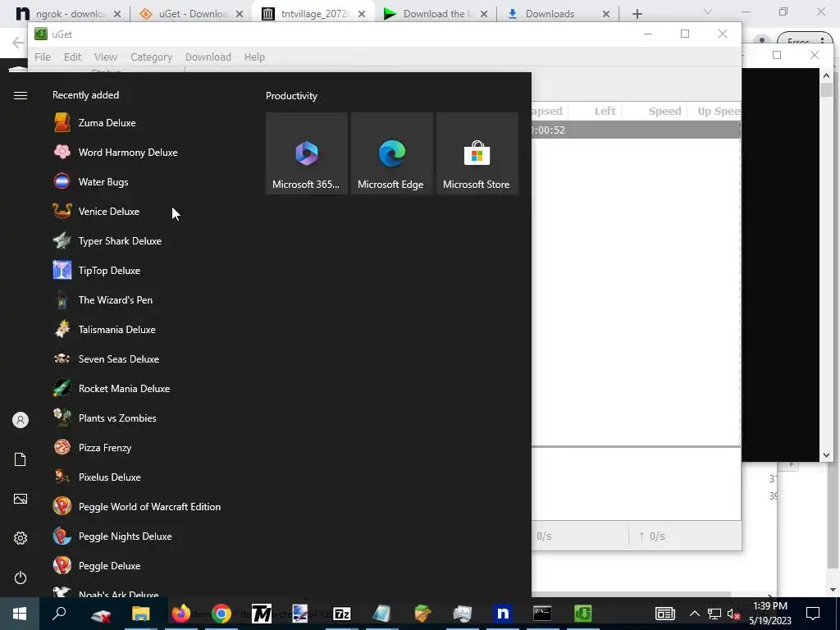
Task: Click the Windows Start button
Action: click(20, 614)
